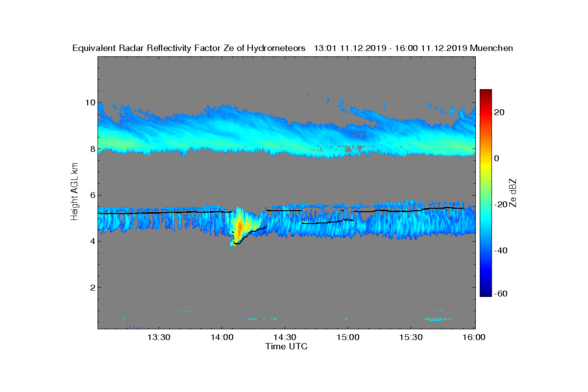Click the height tick label 10
This screenshot has height=392, width=588.
89,103
